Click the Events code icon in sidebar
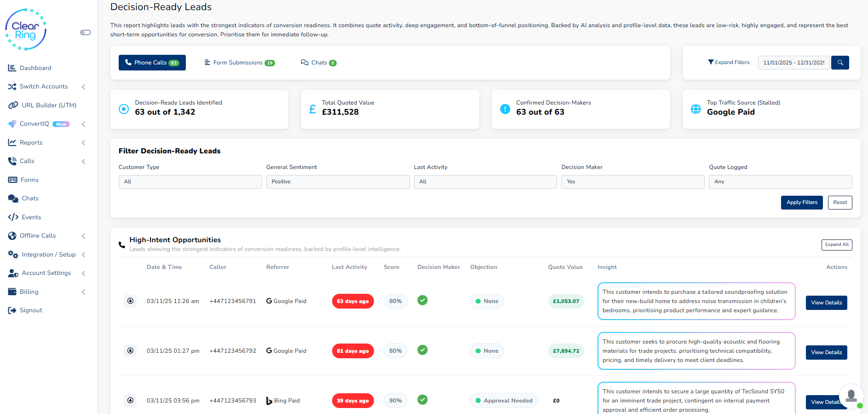 click(13, 217)
